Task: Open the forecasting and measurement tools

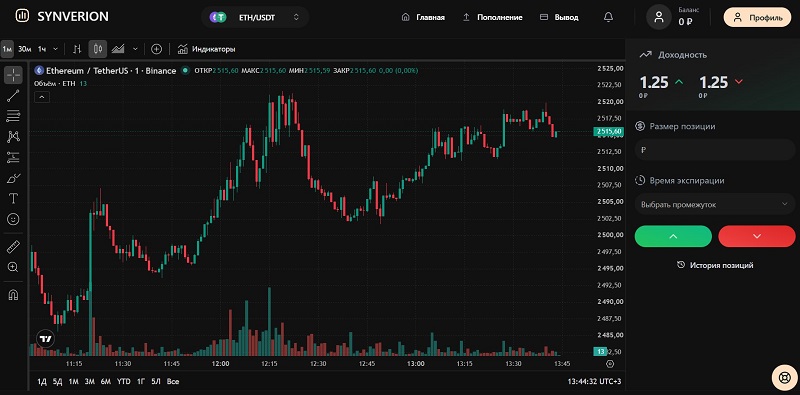Action: pyautogui.click(x=14, y=157)
